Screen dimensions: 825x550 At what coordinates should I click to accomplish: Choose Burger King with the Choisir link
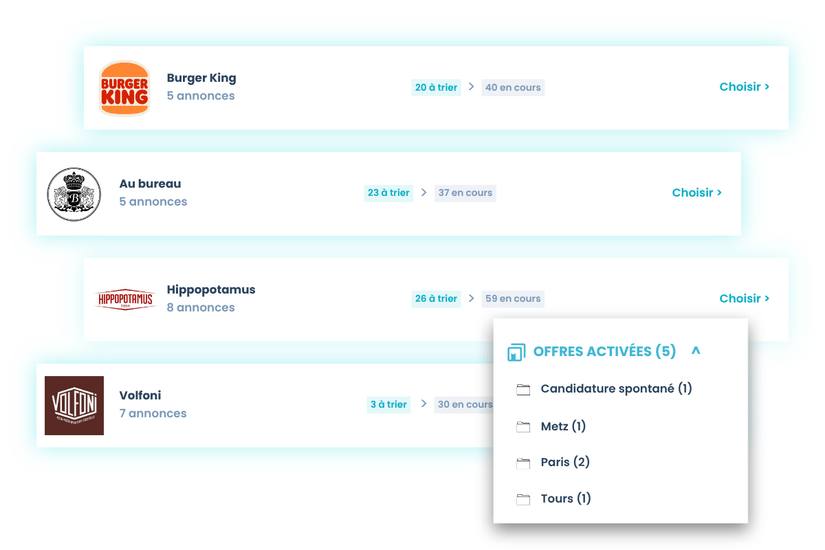tap(744, 87)
